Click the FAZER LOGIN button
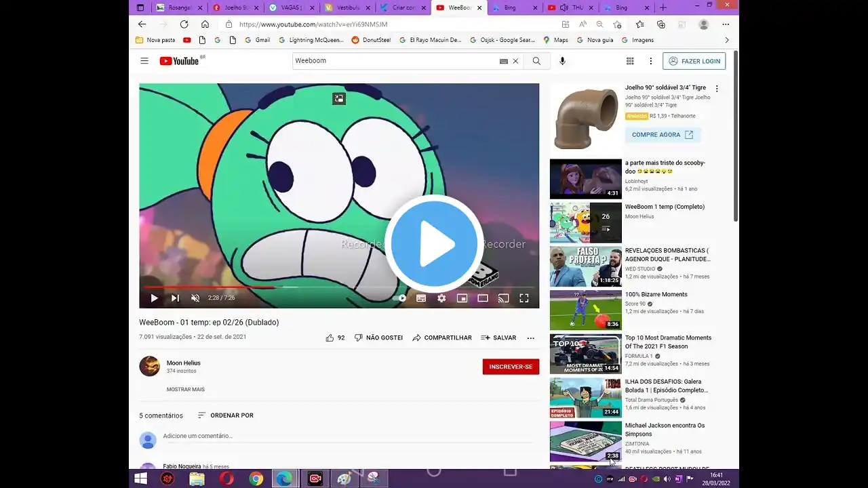 (694, 61)
